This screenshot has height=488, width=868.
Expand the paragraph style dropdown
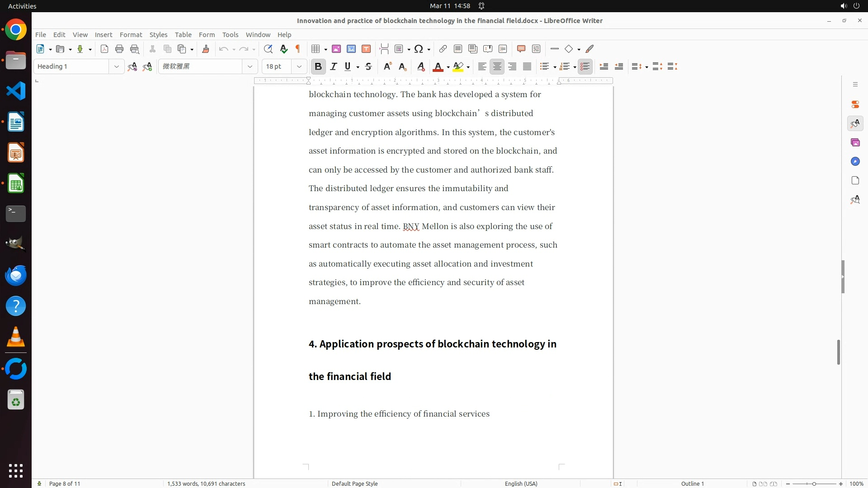116,66
